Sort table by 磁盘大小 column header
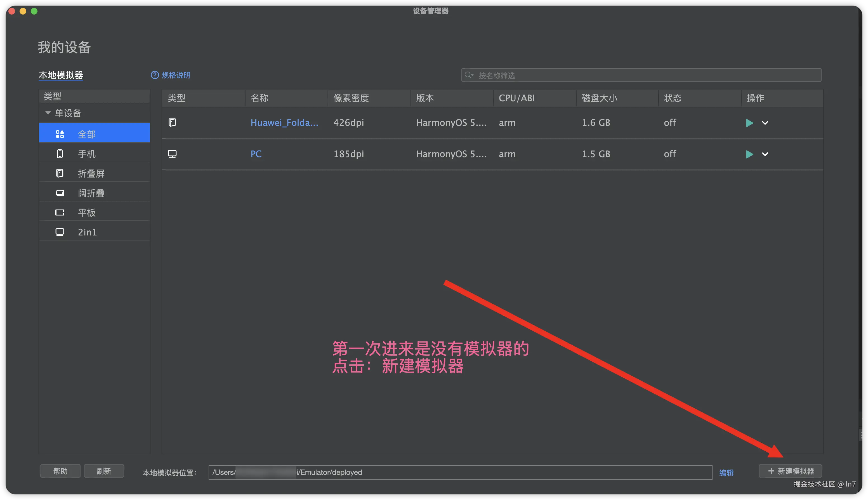The image size is (868, 500). (599, 98)
